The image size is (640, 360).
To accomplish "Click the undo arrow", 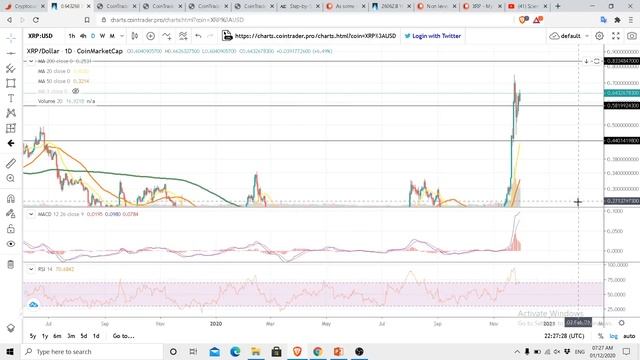I will [x=198, y=36].
